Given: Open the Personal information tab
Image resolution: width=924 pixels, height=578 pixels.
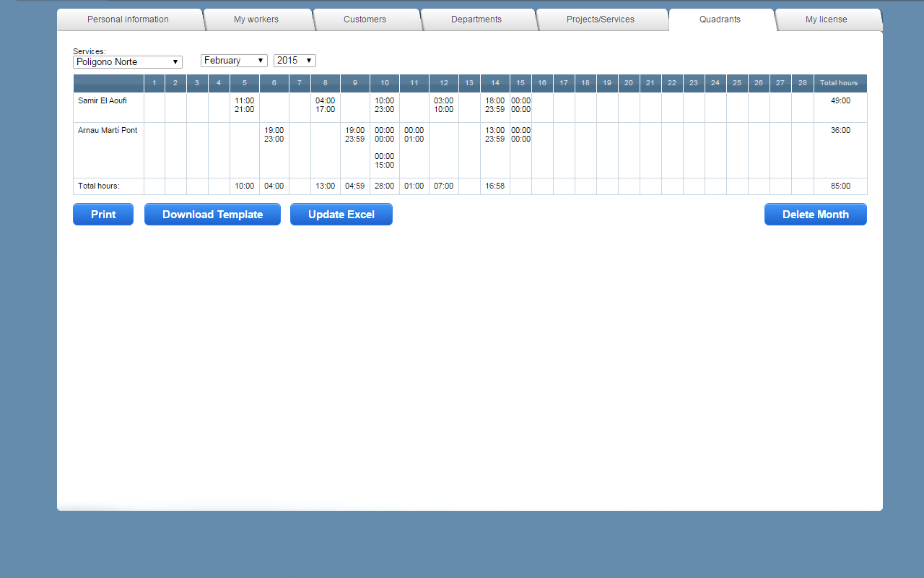Looking at the screenshot, I should [x=128, y=20].
